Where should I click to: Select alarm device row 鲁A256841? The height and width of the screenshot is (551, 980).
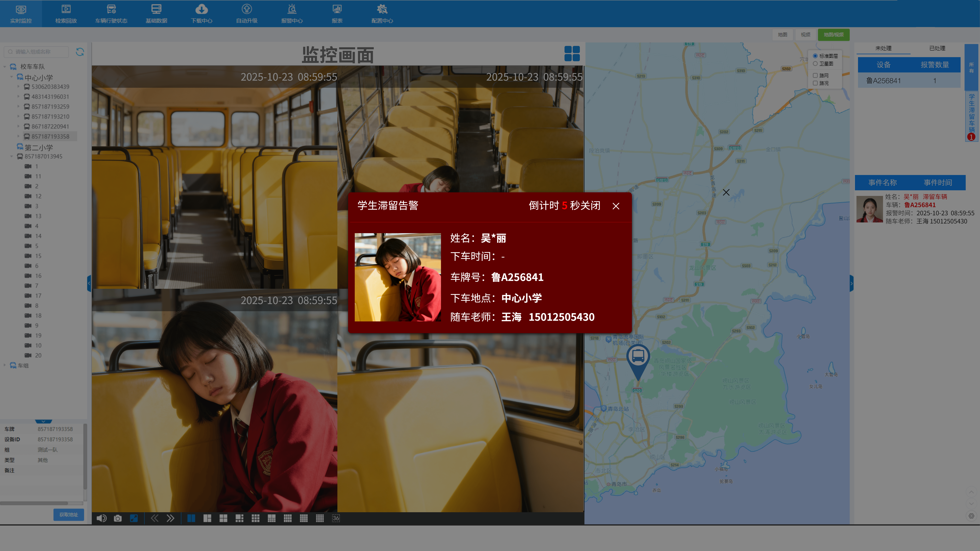pyautogui.click(x=909, y=81)
